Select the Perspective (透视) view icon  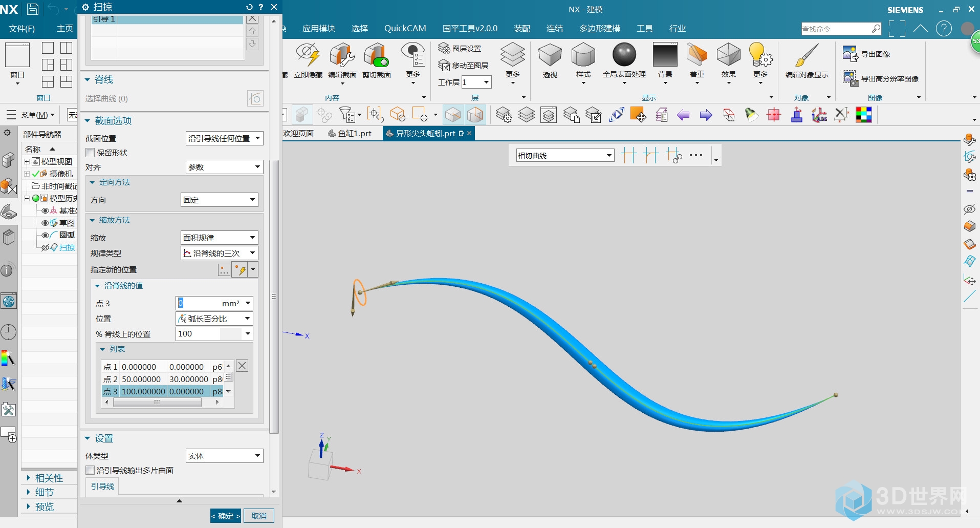pyautogui.click(x=550, y=55)
